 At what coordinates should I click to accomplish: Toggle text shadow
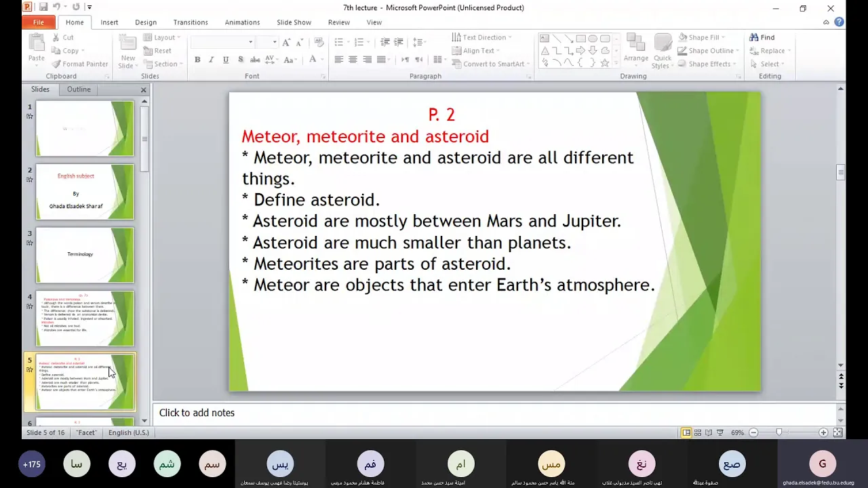[241, 60]
